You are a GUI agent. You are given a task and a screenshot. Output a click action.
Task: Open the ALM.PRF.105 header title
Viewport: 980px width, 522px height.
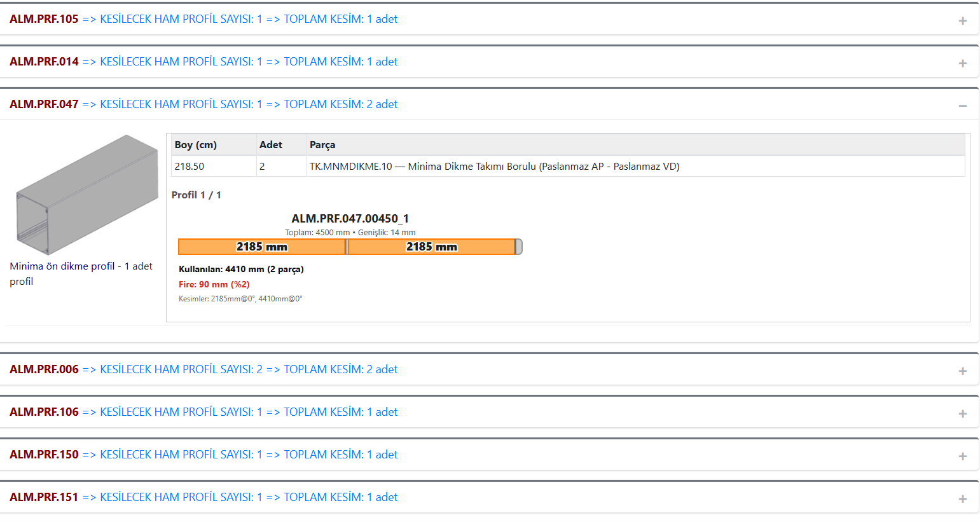[x=204, y=19]
